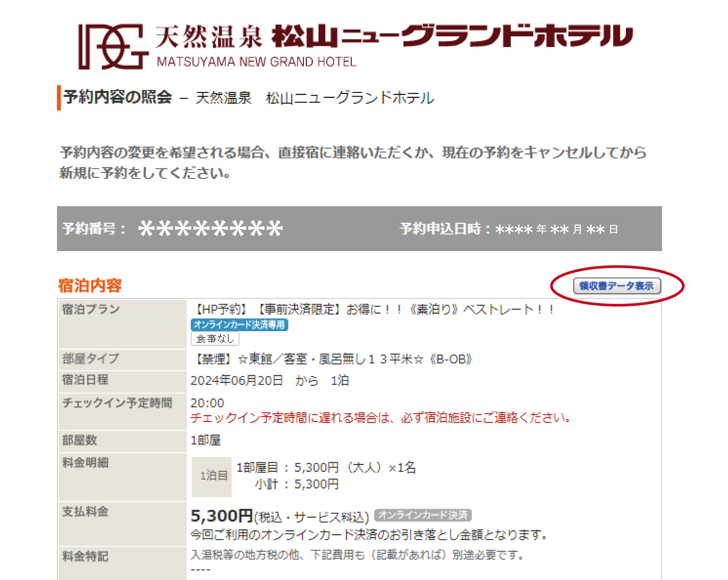The height and width of the screenshot is (580, 728).
Task: Click the 宿泊内容 section heading
Action: click(x=90, y=286)
